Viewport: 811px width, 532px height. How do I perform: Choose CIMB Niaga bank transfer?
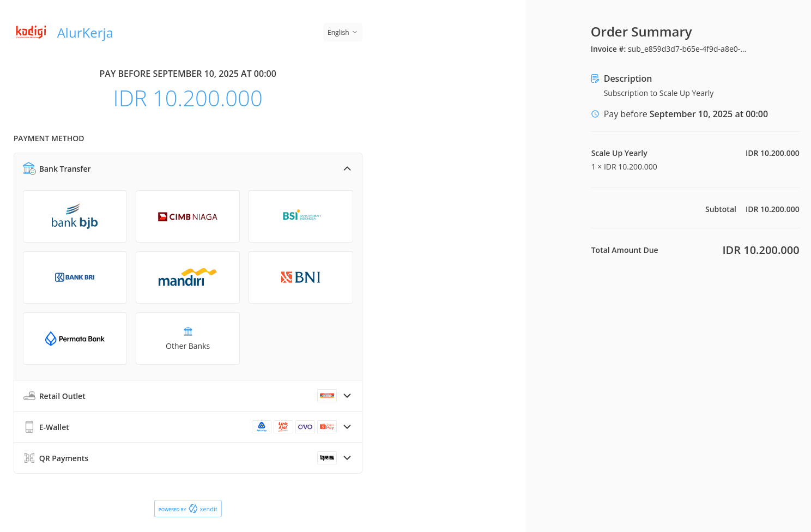[187, 216]
